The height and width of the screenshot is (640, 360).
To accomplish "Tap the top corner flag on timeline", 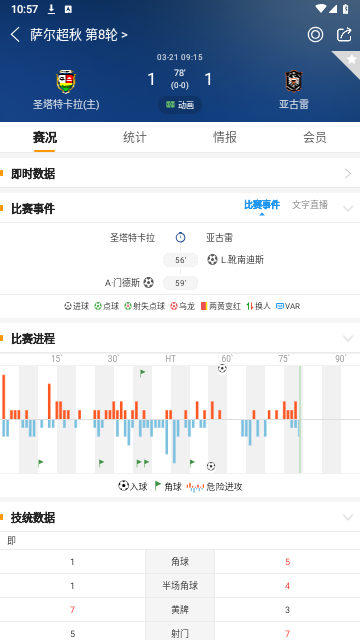I will [142, 373].
